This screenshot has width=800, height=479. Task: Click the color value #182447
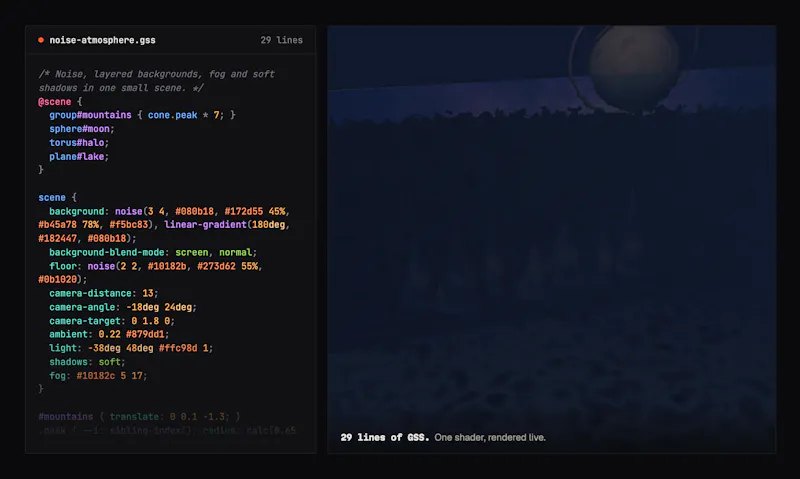coord(57,239)
